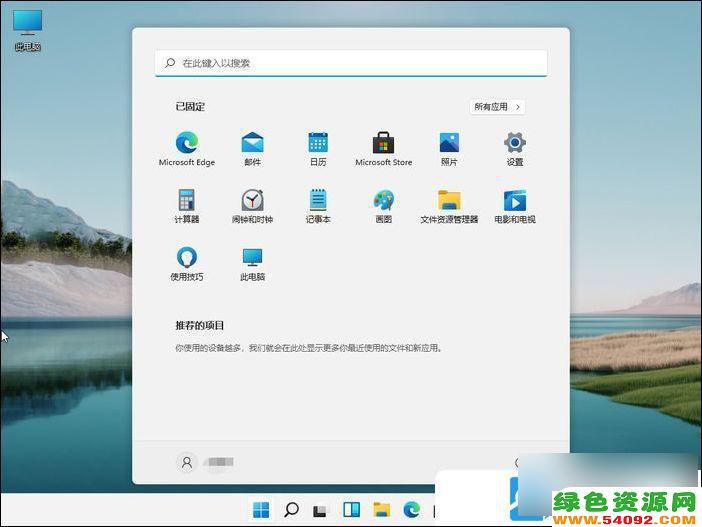Launch Microsoft Store from pinned apps
The width and height of the screenshot is (702, 527).
click(384, 149)
